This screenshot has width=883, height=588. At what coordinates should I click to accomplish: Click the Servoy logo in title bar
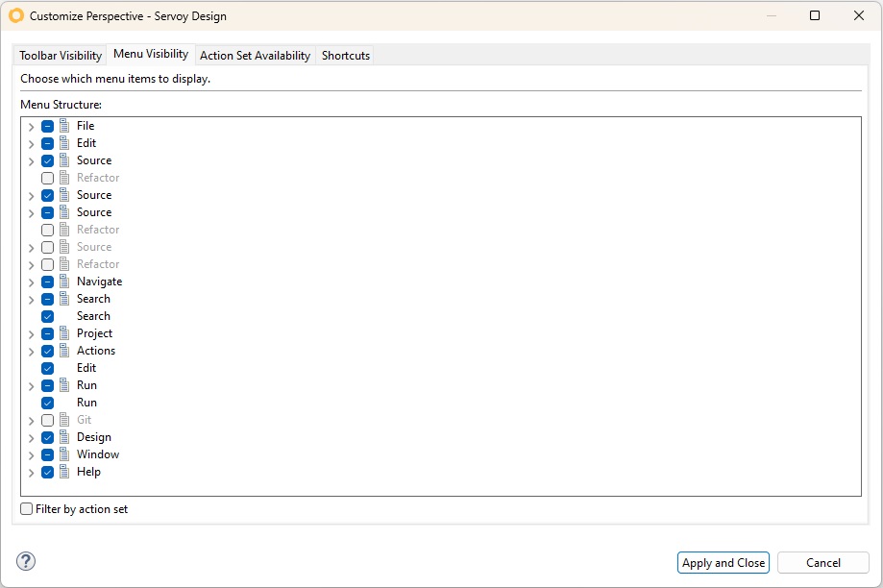15,15
